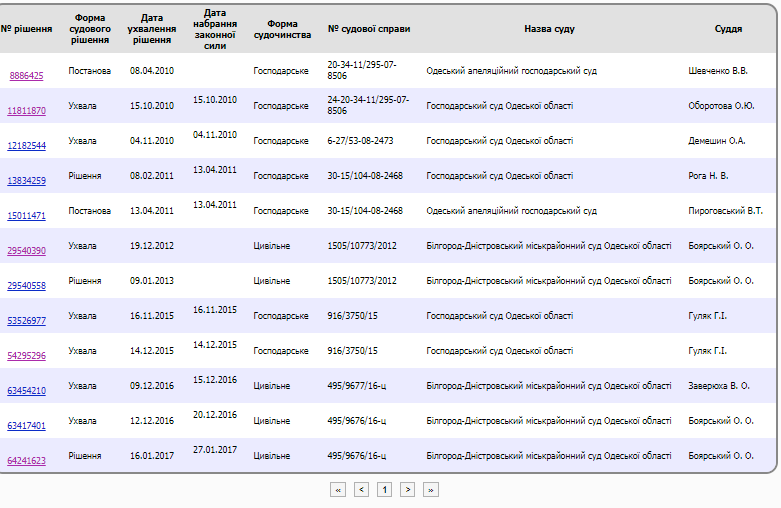Open decision number 54295296
Viewport: 781px width, 508px height.
26,356
